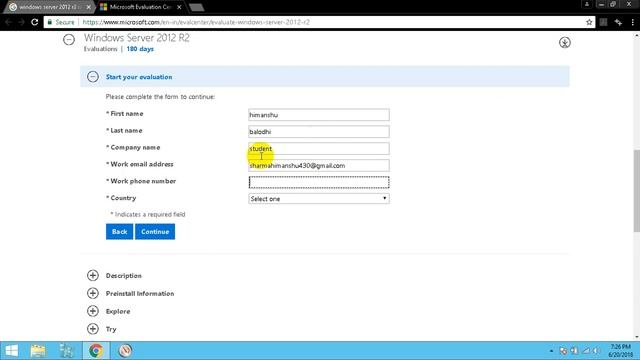Switch to the windows server 2012 r2 tab
This screenshot has height=360, width=640.
point(48,7)
